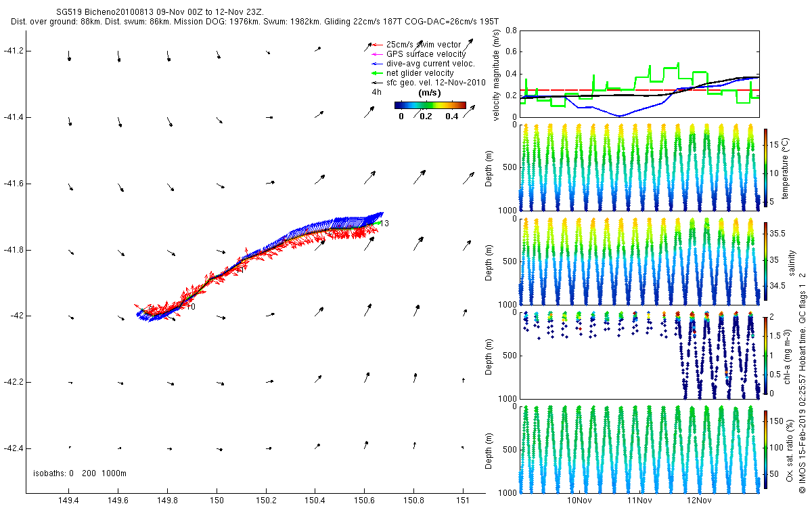Click the '0.8' tick on velocity magnitude axis
Screen dimensions: 812x508
coord(511,30)
